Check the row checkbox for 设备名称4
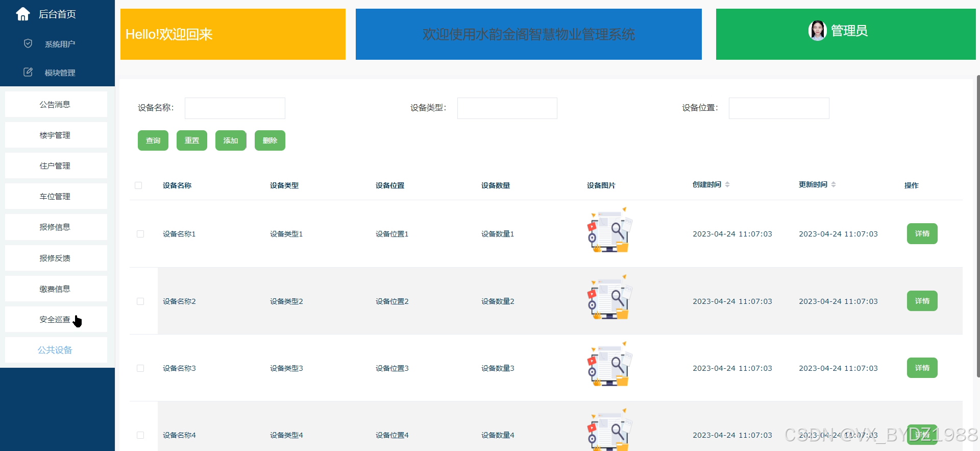 [x=140, y=435]
